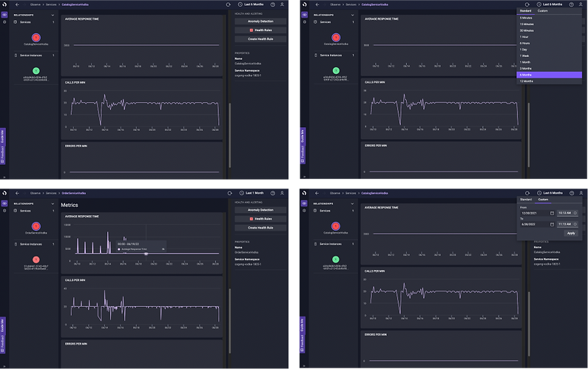Select 15 Minutes in Standard time list
This screenshot has height=369, width=588.
click(549, 24)
